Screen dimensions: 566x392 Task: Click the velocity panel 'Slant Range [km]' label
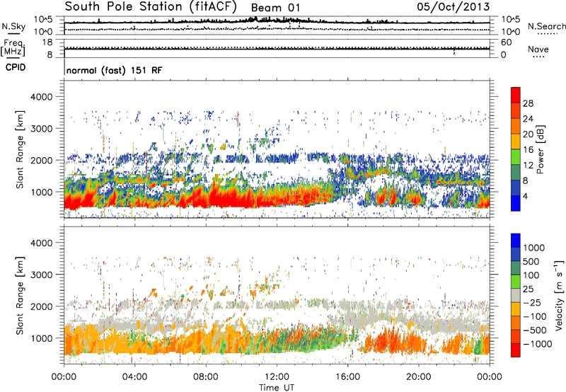coord(20,296)
